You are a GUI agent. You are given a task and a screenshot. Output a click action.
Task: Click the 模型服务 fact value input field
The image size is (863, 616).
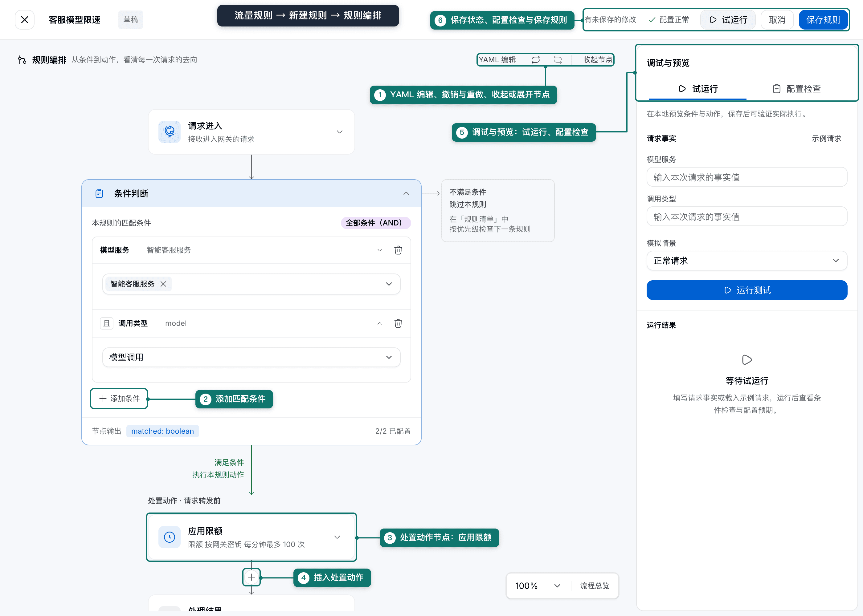746,177
